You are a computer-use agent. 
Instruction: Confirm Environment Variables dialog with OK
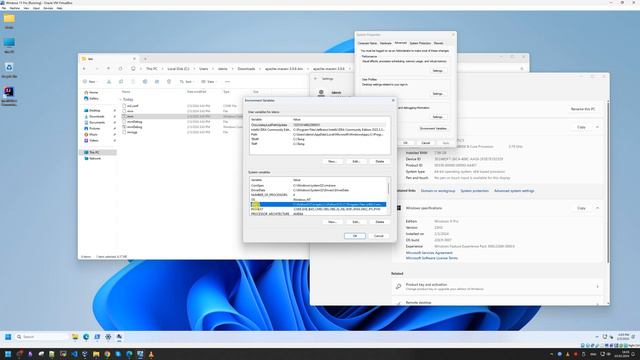pos(355,236)
